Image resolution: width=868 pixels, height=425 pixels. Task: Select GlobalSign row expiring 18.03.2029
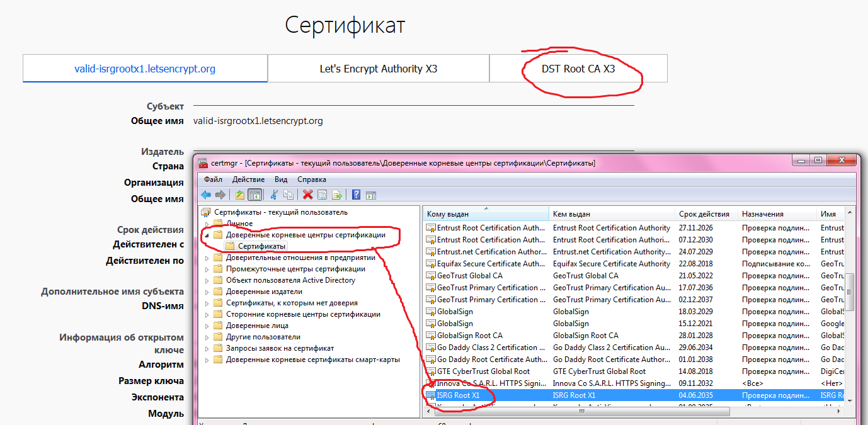click(634, 312)
